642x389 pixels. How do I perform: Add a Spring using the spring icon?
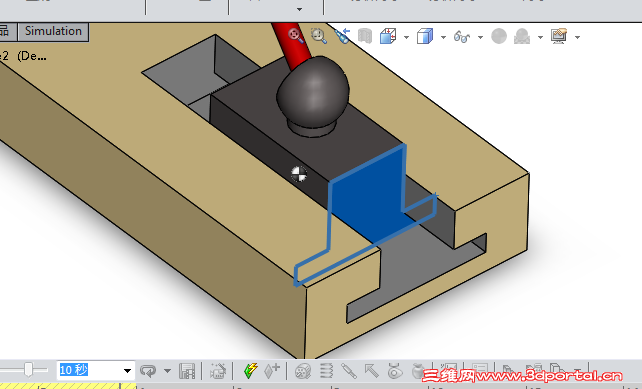click(326, 371)
